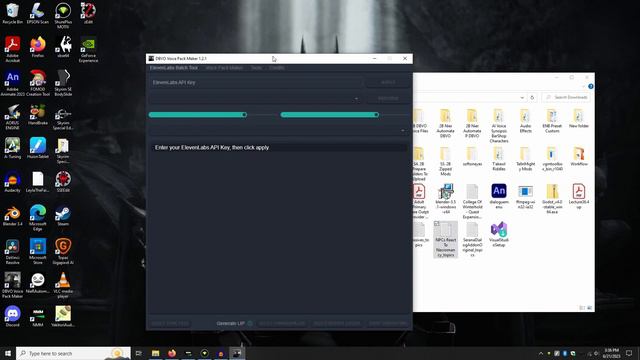Select the Workflow folder in Explorer
The width and height of the screenshot is (640, 360).
[578, 156]
